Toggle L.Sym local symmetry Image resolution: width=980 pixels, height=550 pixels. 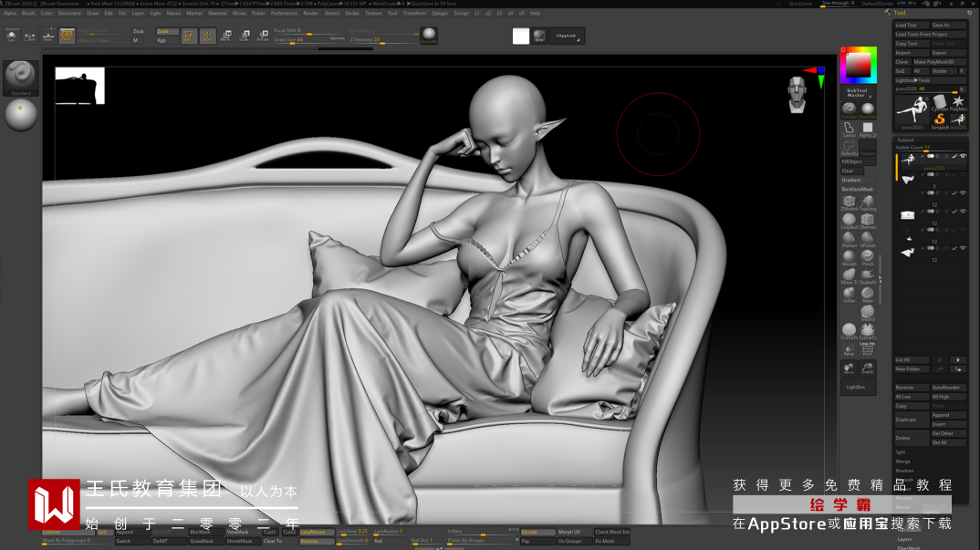29,36
